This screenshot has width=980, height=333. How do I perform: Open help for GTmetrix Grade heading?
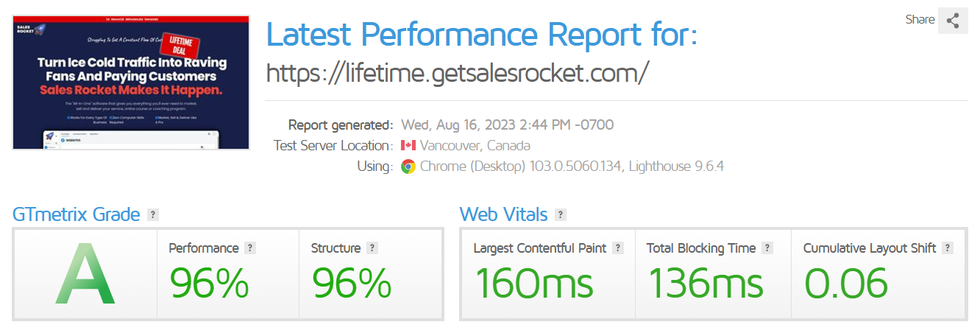coord(153,215)
